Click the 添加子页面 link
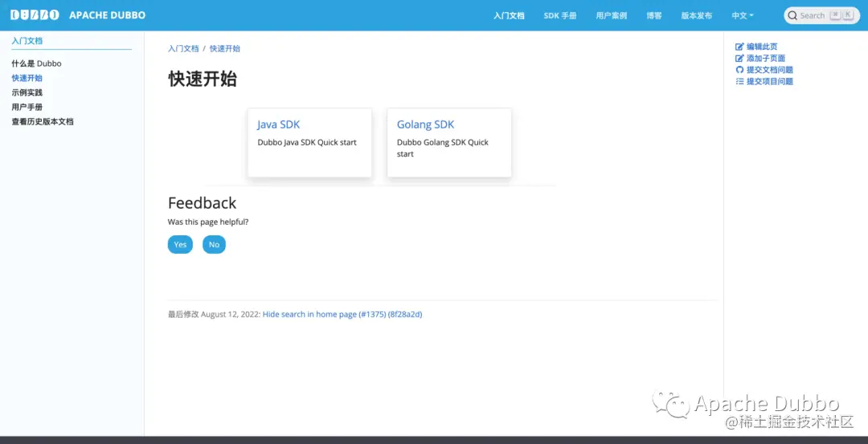Image resolution: width=868 pixels, height=444 pixels. coord(766,59)
